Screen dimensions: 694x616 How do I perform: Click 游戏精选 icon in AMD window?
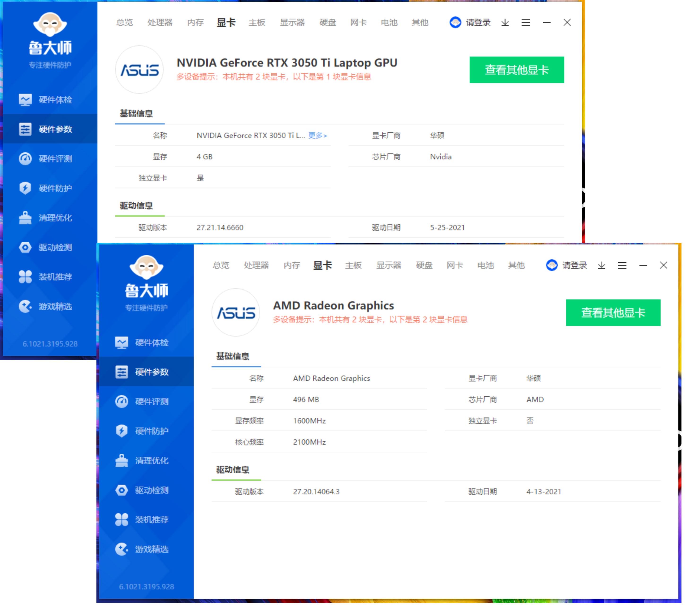point(121,549)
